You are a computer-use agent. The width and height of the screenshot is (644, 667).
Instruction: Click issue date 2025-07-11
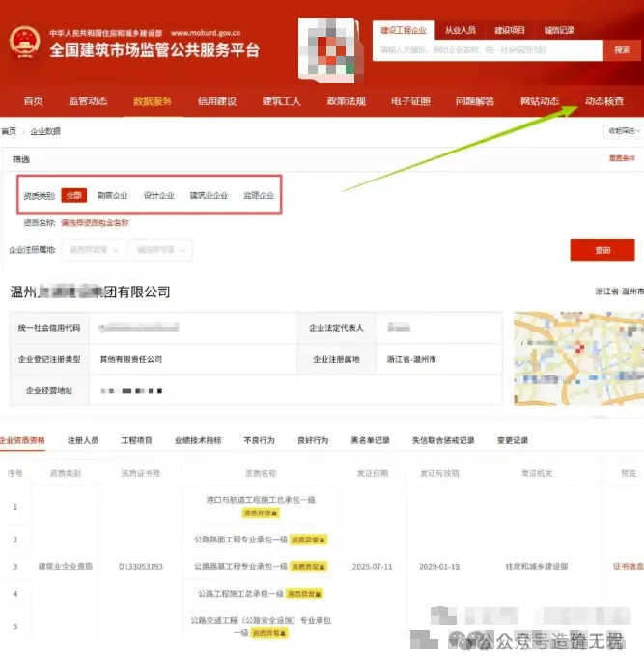click(x=372, y=567)
